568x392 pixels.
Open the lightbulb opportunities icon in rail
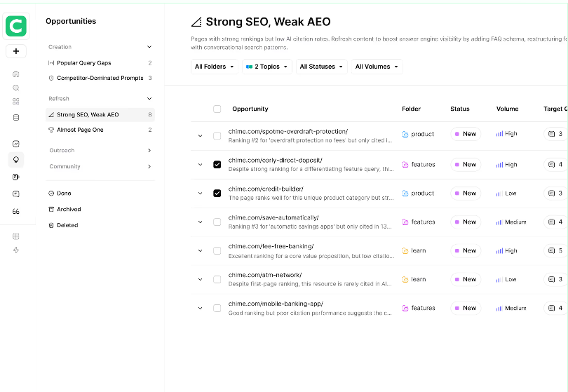(x=16, y=159)
